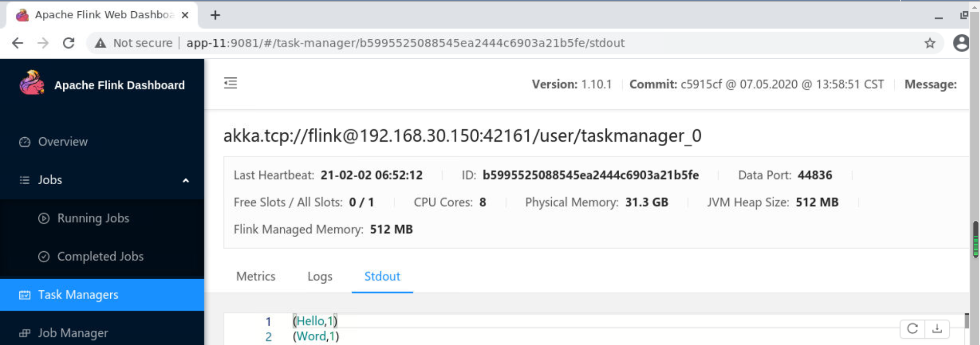Click the Completed Jobs check-circle icon
The width and height of the screenshot is (980, 345).
tap(44, 257)
